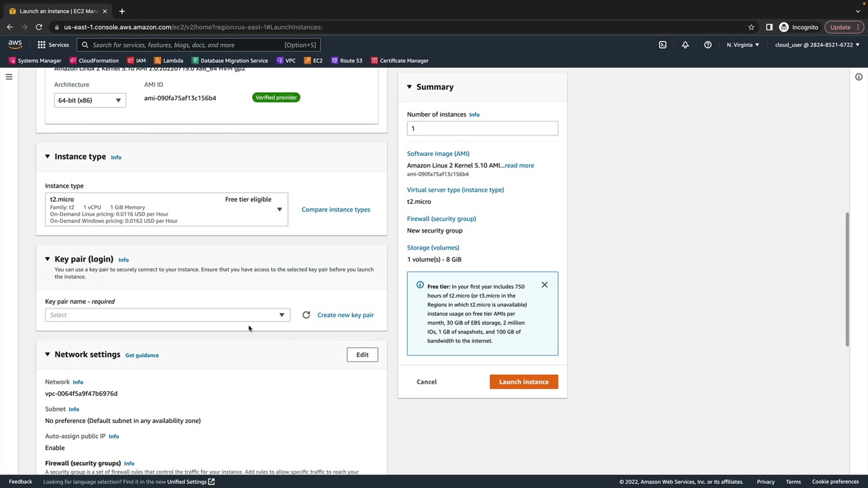The height and width of the screenshot is (488, 868).
Task: Click the page vertical scrollbar
Action: [847, 279]
